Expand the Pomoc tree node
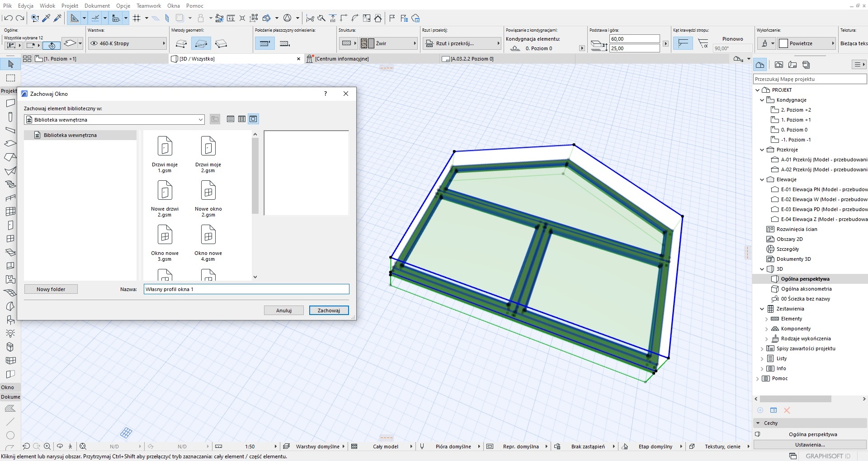The image size is (868, 461). pyautogui.click(x=757, y=378)
